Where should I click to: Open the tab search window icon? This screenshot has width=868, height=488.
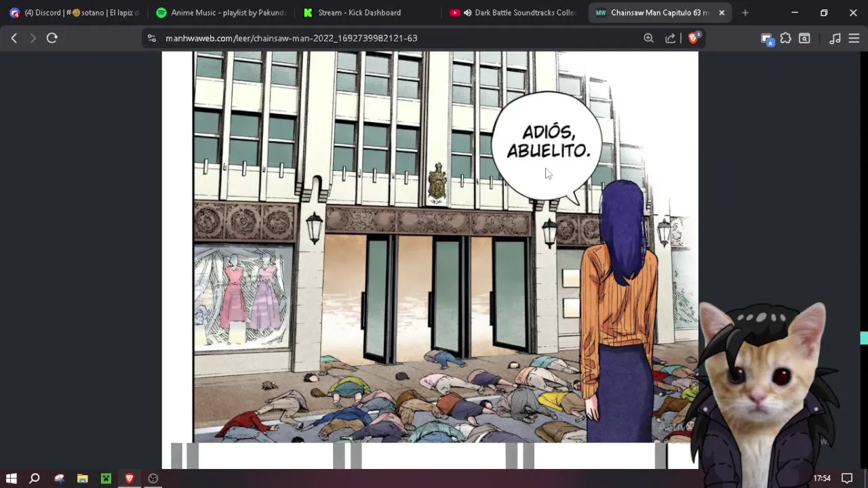(804, 39)
